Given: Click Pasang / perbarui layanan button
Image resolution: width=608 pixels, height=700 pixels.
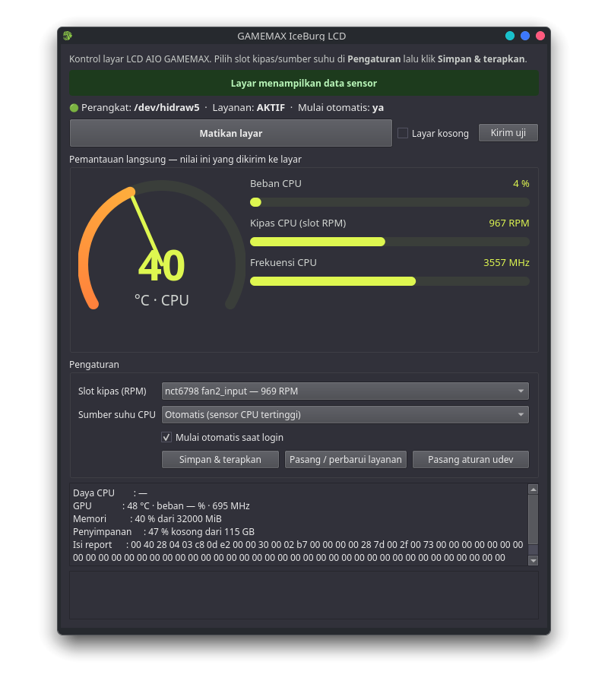Looking at the screenshot, I should coord(346,459).
